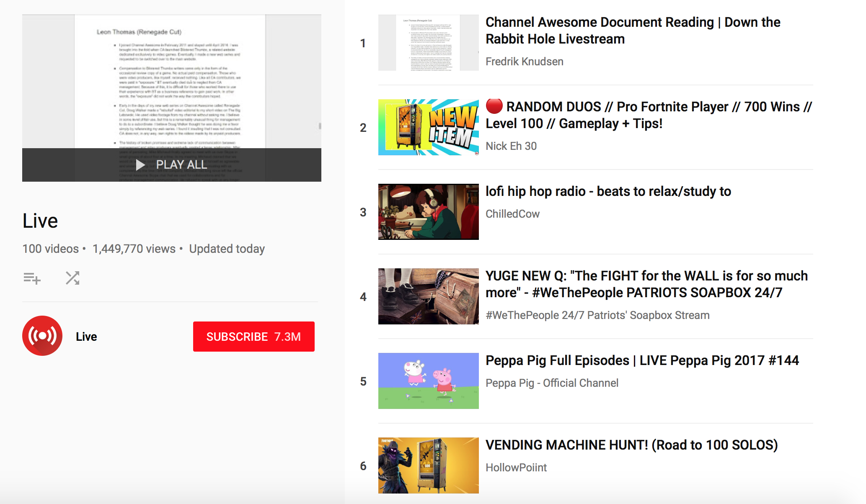Click the Patriots Soapbox crate thumbnail
The width and height of the screenshot is (866, 504).
click(x=428, y=296)
